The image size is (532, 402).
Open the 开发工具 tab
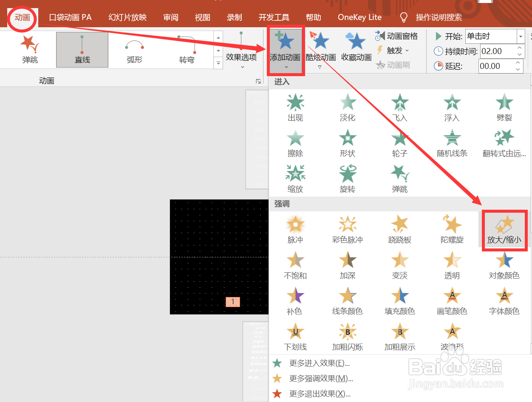pyautogui.click(x=274, y=17)
